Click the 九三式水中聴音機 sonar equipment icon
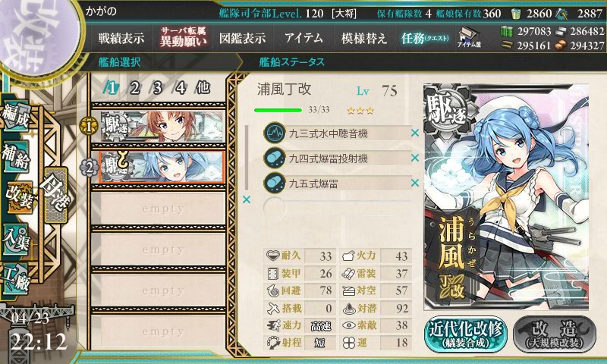The width and height of the screenshot is (607, 364). [x=275, y=133]
